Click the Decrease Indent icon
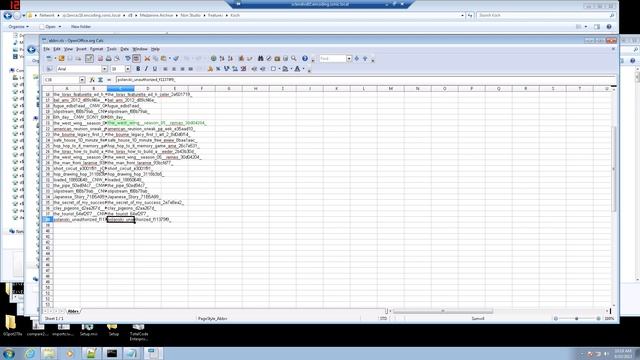 (254, 69)
